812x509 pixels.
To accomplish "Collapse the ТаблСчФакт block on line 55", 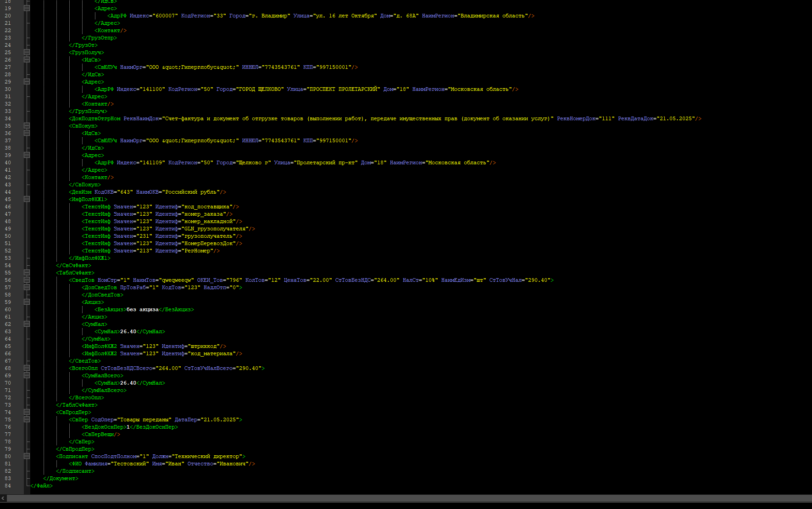I will click(27, 273).
